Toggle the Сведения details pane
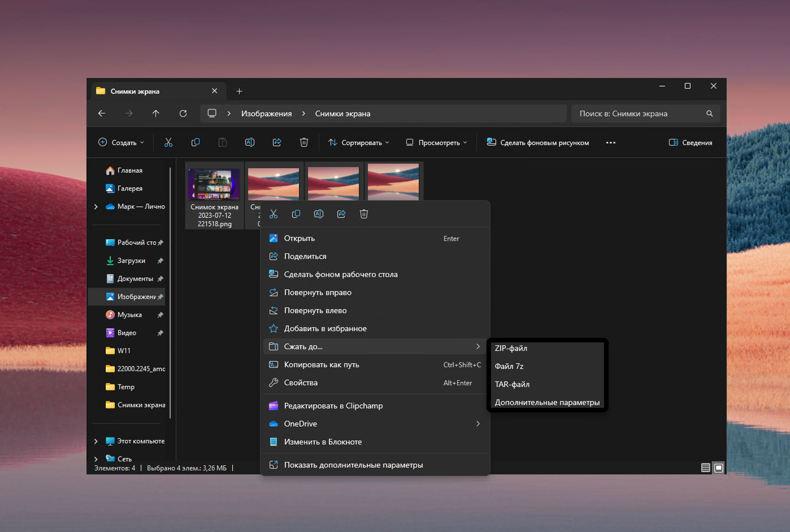 [690, 143]
